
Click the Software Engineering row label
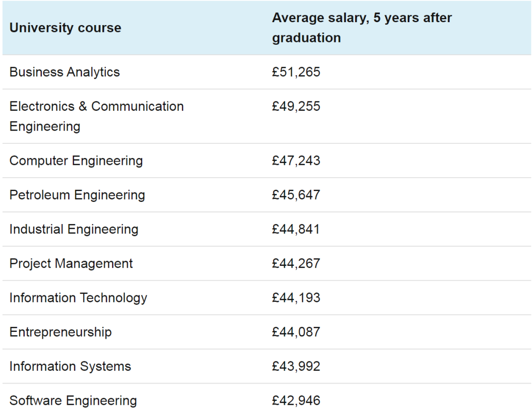tap(73, 401)
